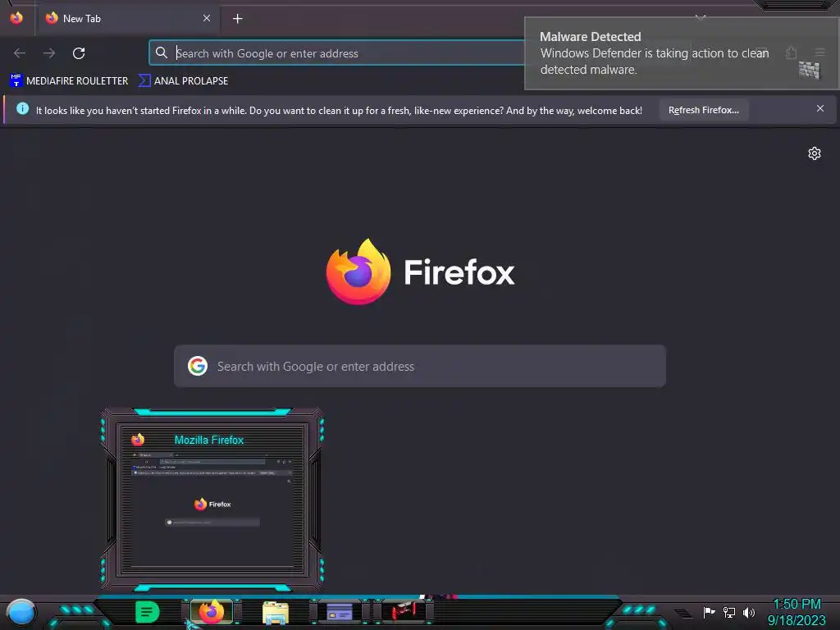Click the center Google search box

tap(420, 367)
